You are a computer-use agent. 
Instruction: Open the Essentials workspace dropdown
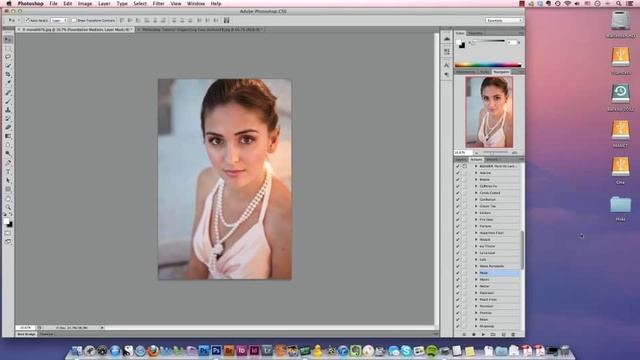(504, 20)
